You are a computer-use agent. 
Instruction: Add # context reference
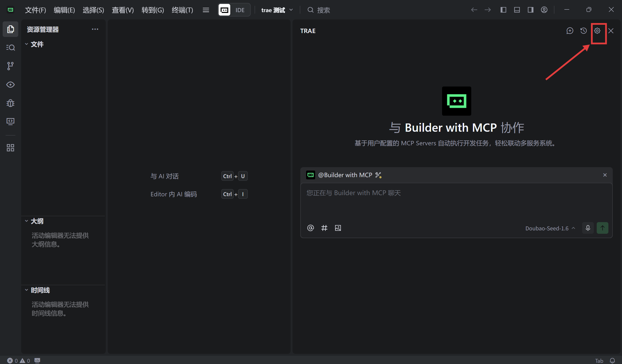[x=324, y=228]
